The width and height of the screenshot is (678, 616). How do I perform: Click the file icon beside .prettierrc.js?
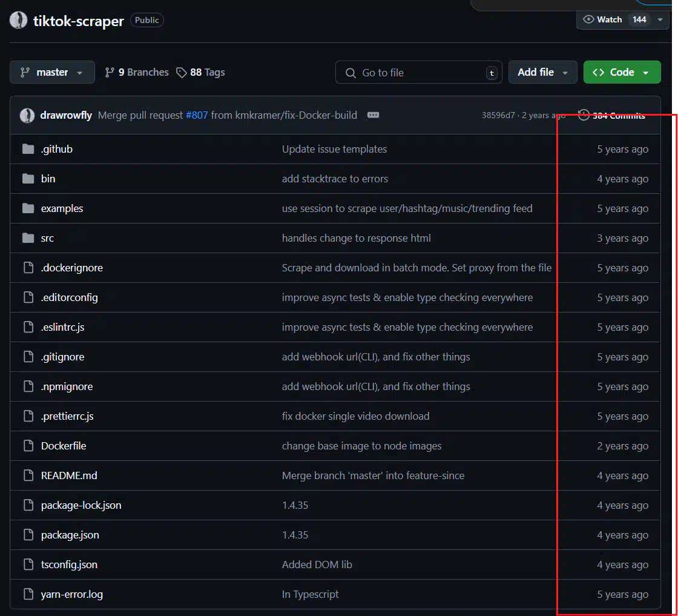coord(28,416)
